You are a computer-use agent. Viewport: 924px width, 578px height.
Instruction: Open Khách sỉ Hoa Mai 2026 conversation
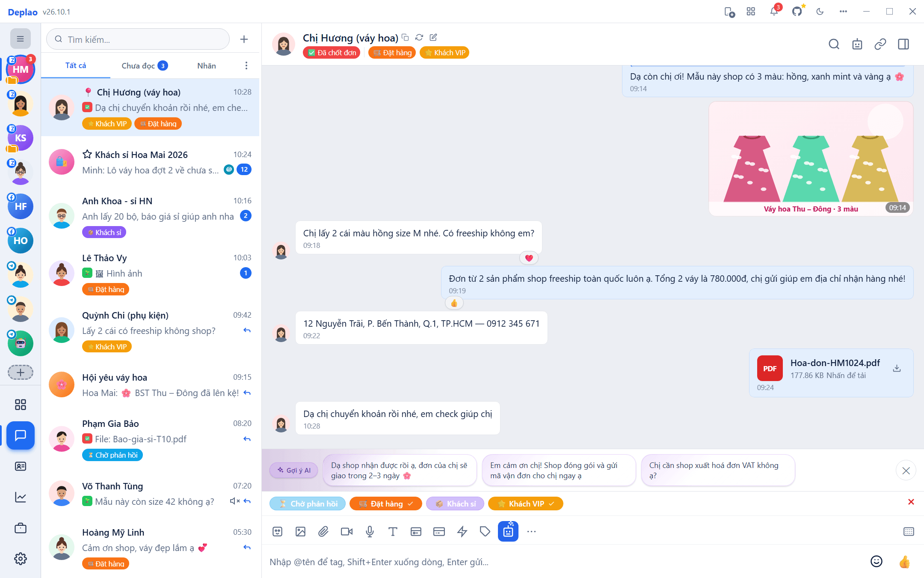coord(150,162)
